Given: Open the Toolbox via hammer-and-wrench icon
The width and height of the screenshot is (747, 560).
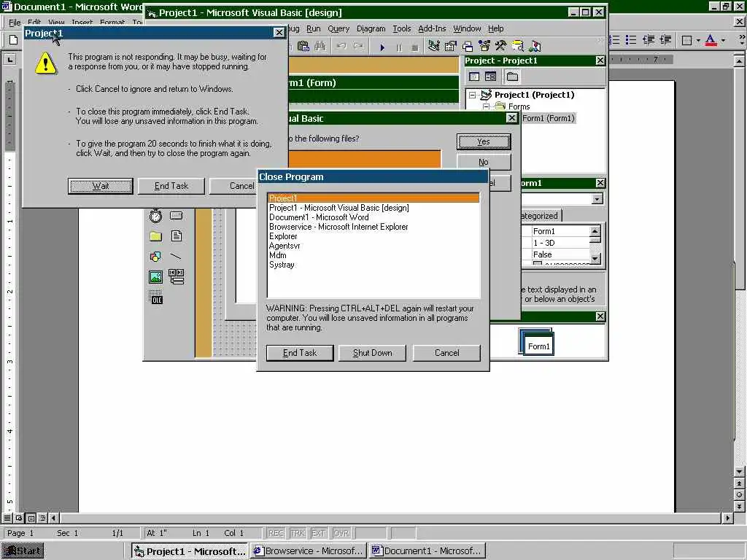Looking at the screenshot, I should (x=500, y=46).
